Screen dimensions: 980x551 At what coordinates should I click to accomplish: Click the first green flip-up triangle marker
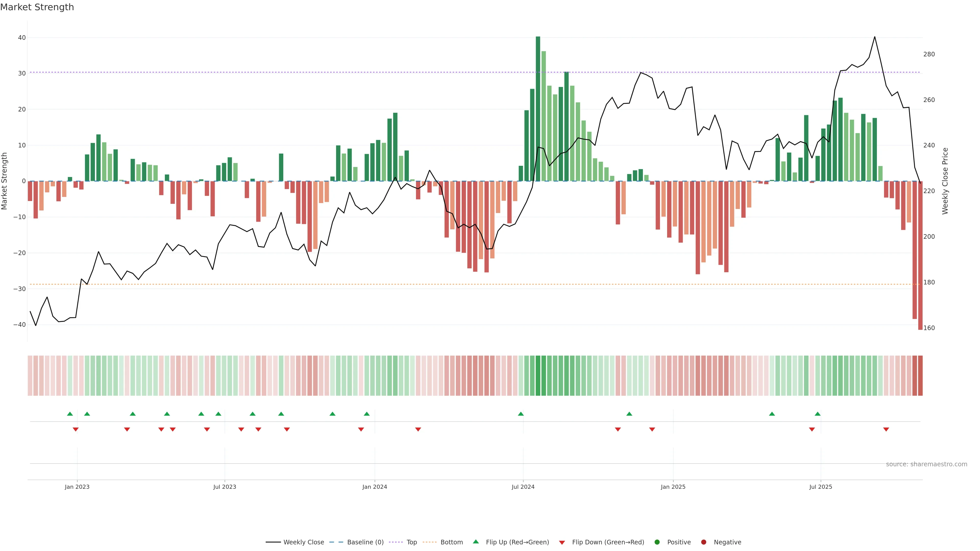click(x=70, y=414)
